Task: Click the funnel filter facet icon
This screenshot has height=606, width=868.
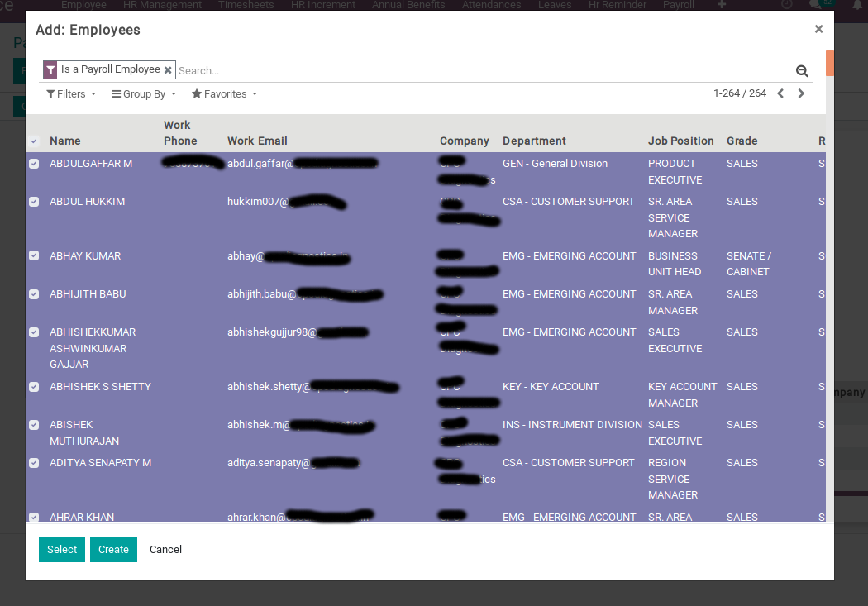Action: click(x=50, y=70)
